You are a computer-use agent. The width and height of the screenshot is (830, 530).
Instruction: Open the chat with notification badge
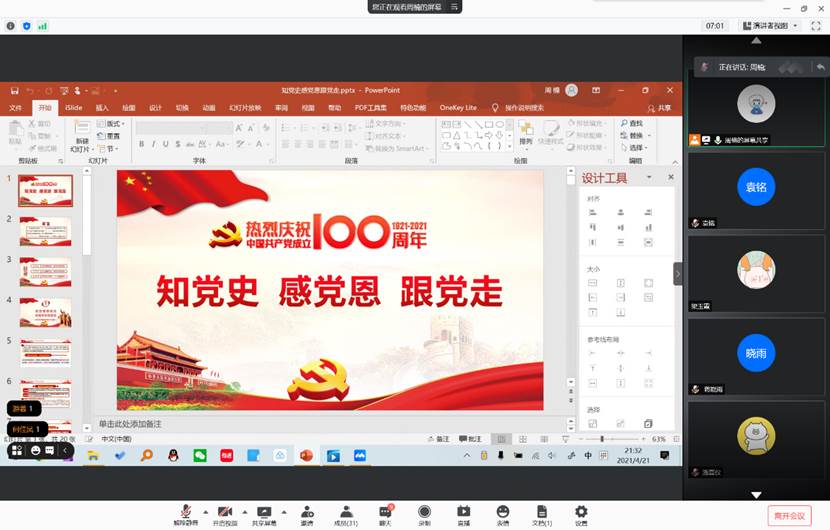point(385,515)
